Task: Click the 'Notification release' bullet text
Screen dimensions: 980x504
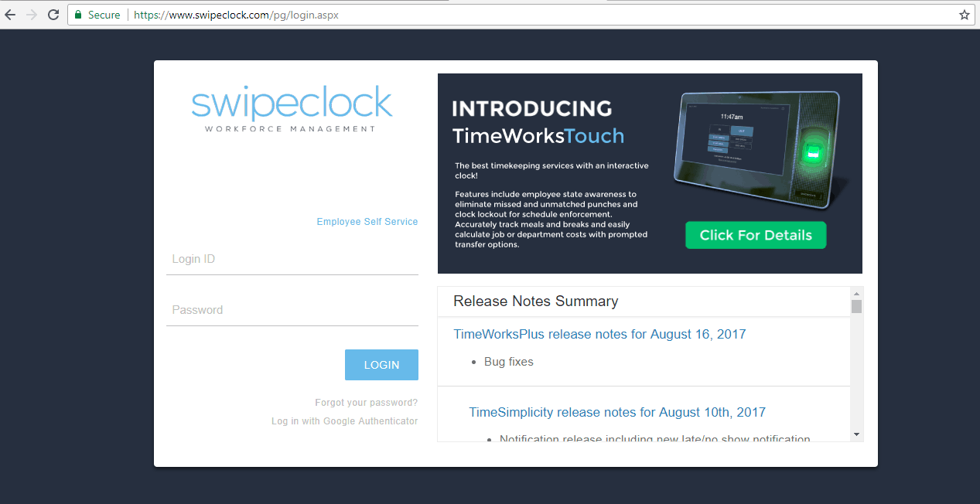Action: click(x=654, y=438)
